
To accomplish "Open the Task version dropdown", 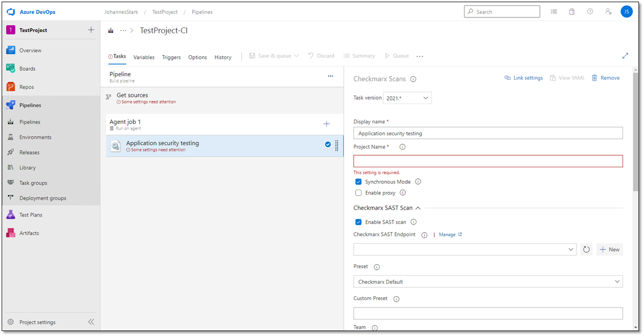I will pyautogui.click(x=407, y=98).
